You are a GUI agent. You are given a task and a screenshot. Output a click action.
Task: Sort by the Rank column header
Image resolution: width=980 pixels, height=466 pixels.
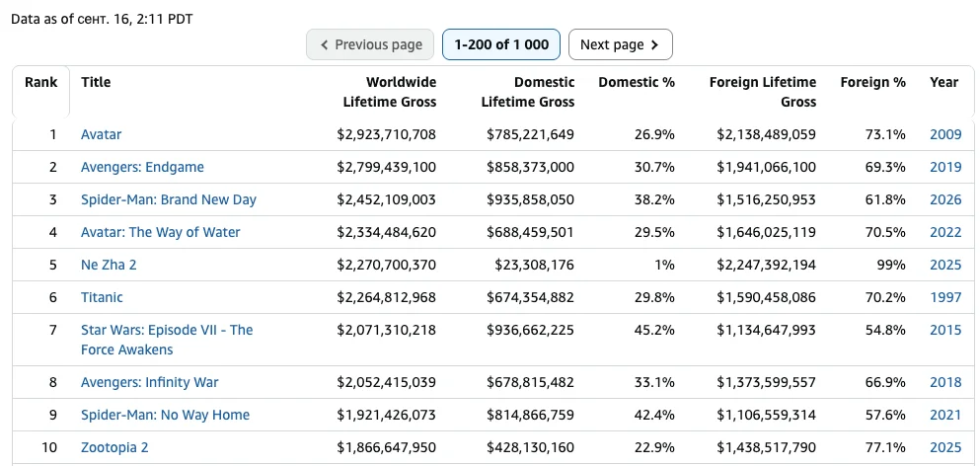41,82
